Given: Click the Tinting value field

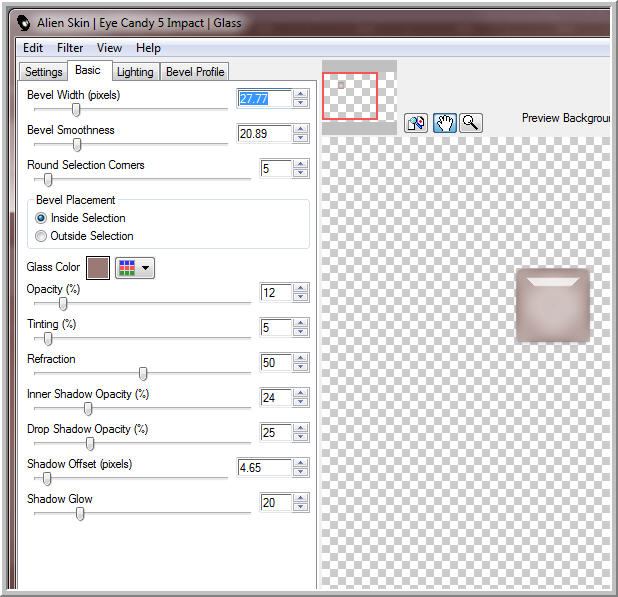Looking at the screenshot, I should click(276, 327).
